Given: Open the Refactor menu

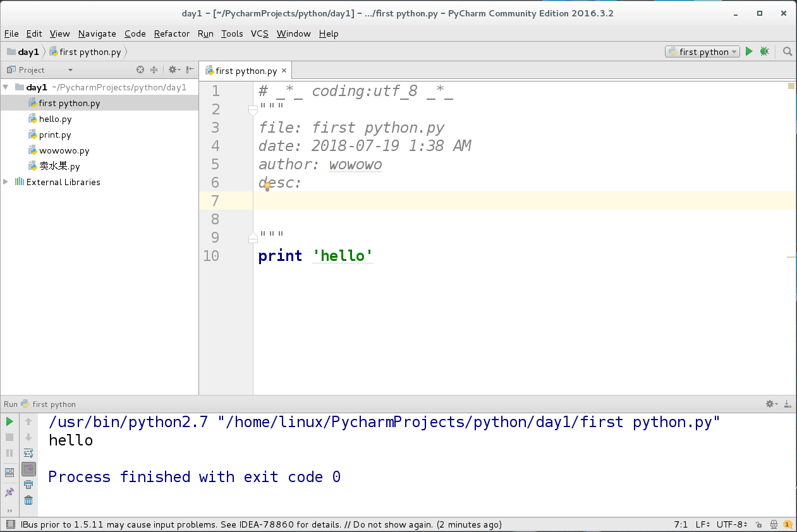Looking at the screenshot, I should pos(172,33).
